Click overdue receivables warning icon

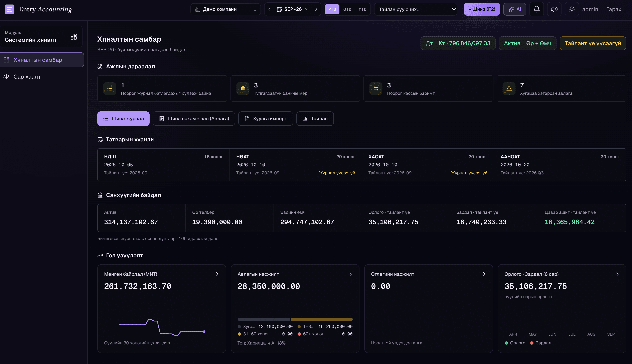point(509,89)
